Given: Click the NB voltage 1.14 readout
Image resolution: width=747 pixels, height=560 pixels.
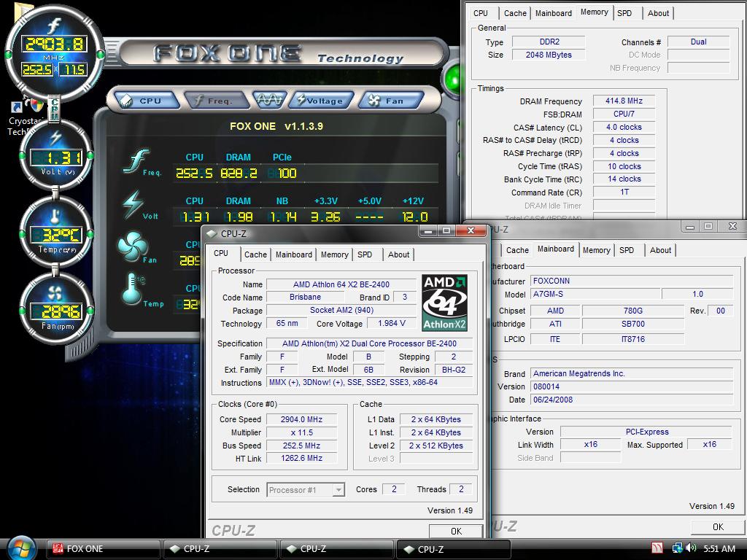Looking at the screenshot, I should [284, 217].
